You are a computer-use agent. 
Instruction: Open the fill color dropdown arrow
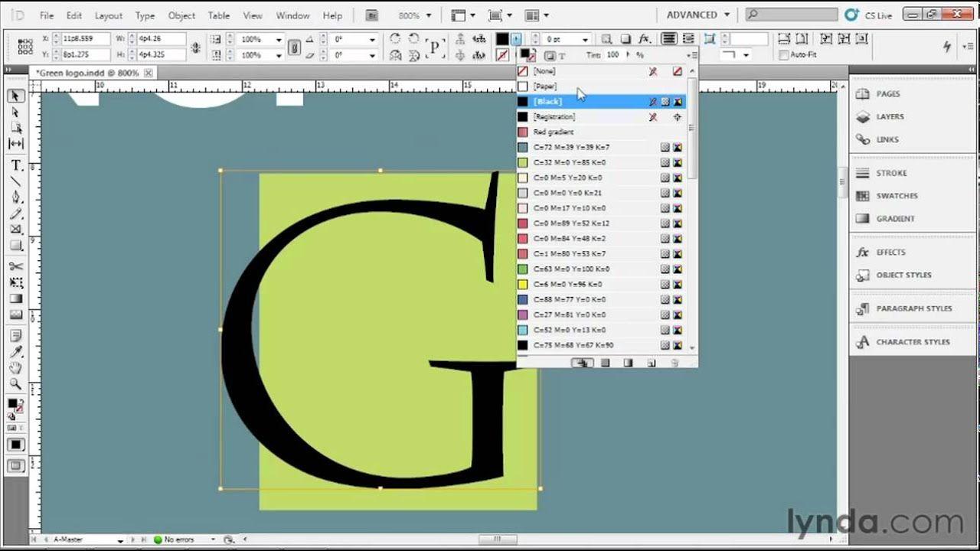517,39
